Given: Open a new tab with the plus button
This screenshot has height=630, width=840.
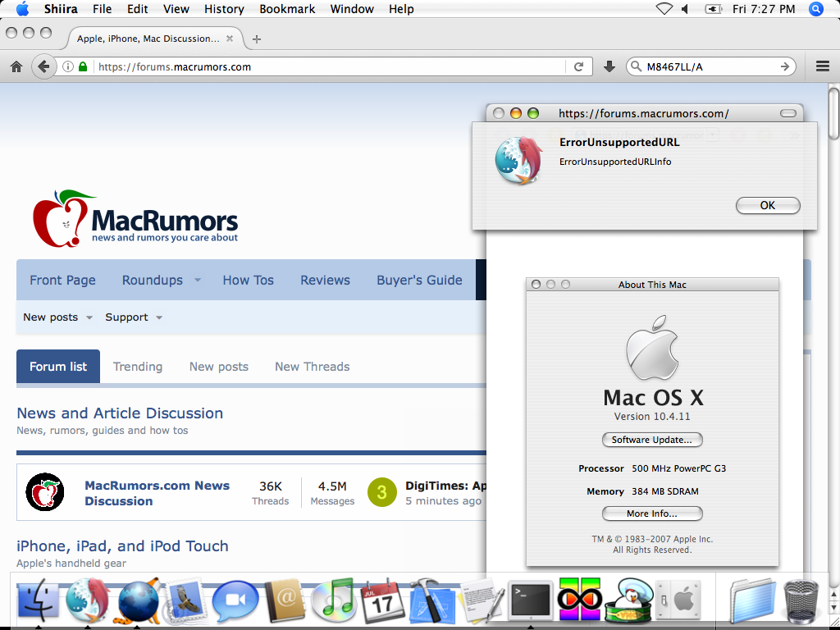Looking at the screenshot, I should coord(257,39).
